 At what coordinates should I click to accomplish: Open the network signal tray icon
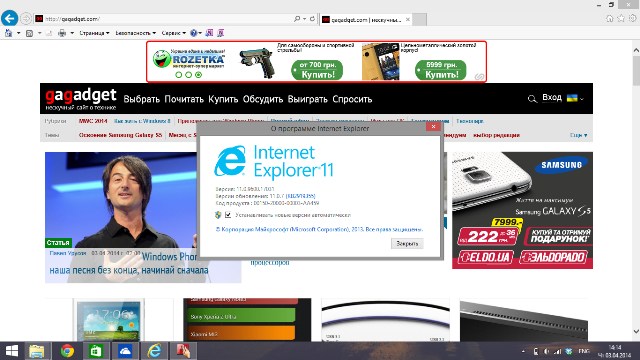[557, 351]
